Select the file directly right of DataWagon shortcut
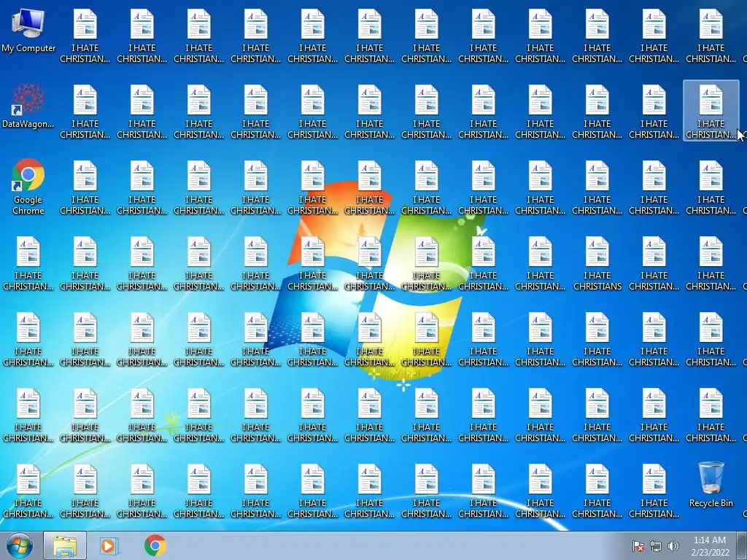 85,112
